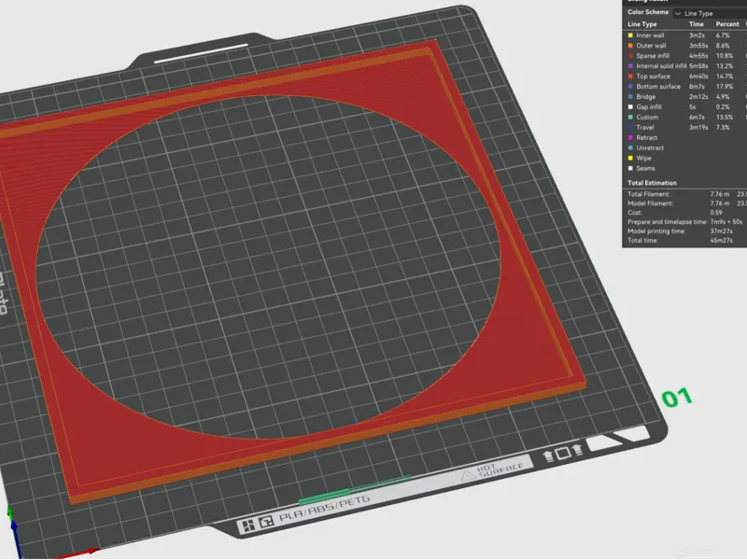Click the Bottom surface color swatch
Image resolution: width=747 pixels, height=560 pixels.
pyautogui.click(x=630, y=87)
